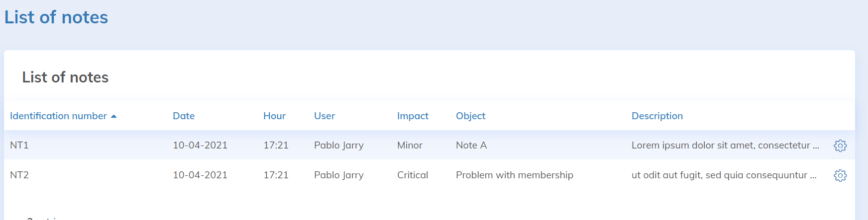Image resolution: width=868 pixels, height=220 pixels.
Task: Click the User column header
Action: [x=325, y=116]
